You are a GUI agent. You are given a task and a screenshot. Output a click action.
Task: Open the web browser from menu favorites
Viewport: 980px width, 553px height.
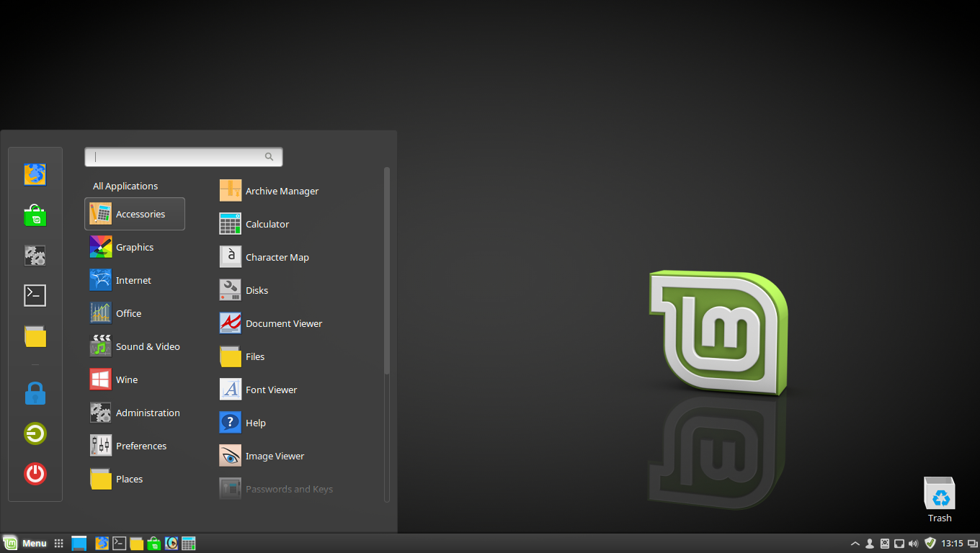coord(35,174)
